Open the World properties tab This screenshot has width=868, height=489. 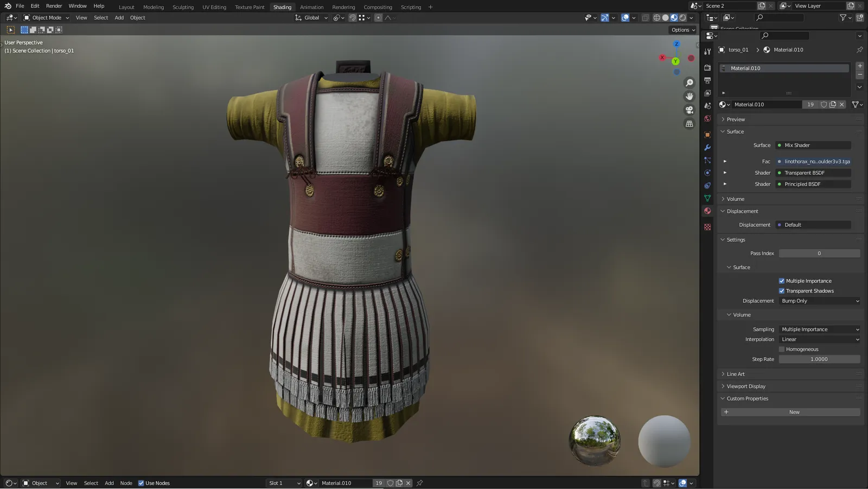[x=707, y=119]
